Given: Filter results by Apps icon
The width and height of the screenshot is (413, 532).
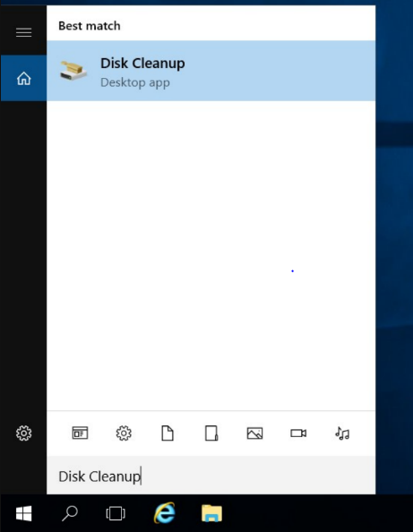Looking at the screenshot, I should (80, 433).
